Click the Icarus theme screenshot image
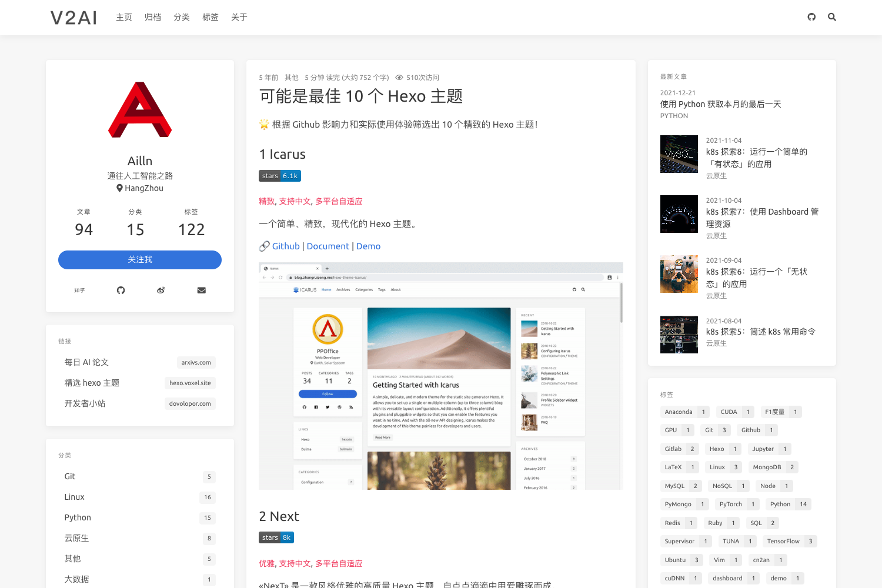This screenshot has width=882, height=588. point(441,376)
